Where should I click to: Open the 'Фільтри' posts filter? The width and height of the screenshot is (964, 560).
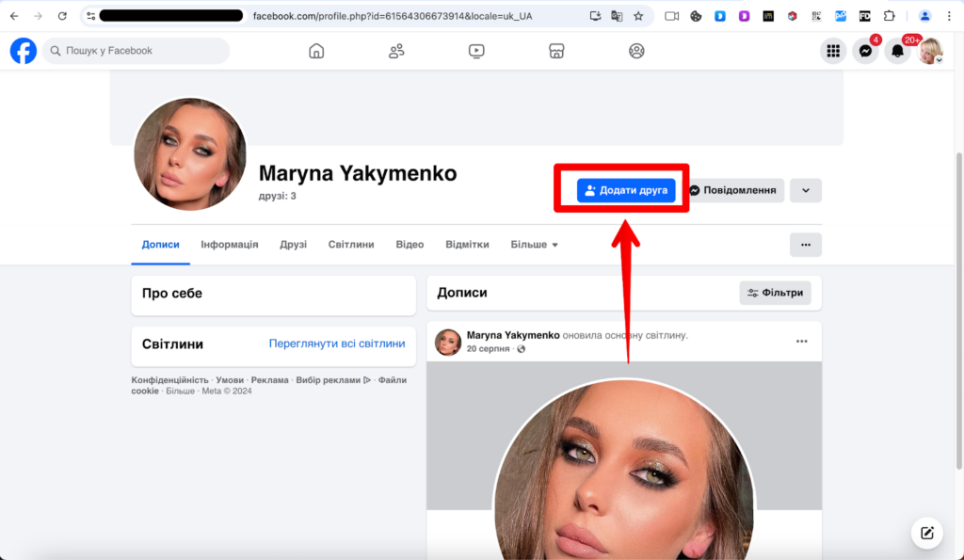point(776,293)
